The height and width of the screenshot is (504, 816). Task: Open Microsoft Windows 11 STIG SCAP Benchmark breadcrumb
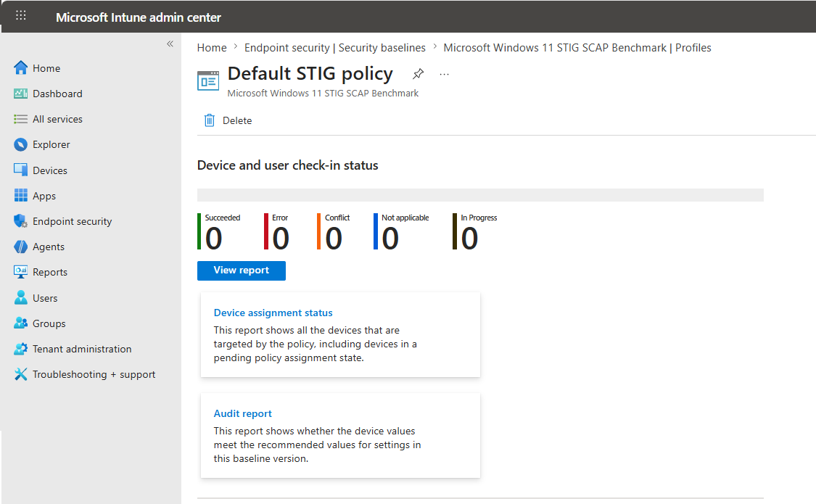[577, 48]
